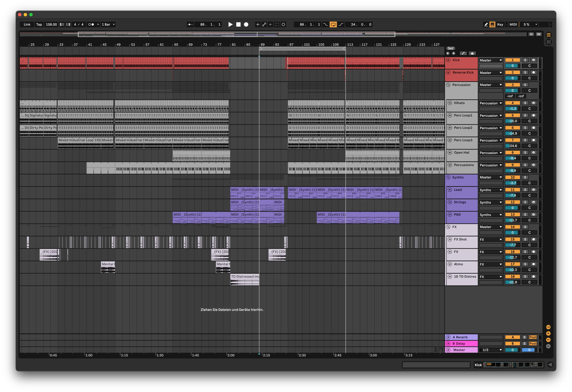Image resolution: width=572 pixels, height=392 pixels.
Task: Click Master pan blue 0 slider
Action: [529, 350]
